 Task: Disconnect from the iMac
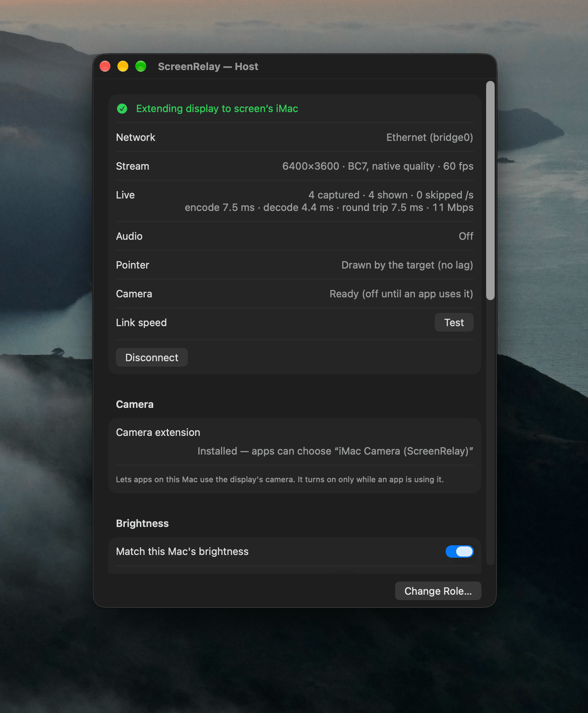(152, 358)
